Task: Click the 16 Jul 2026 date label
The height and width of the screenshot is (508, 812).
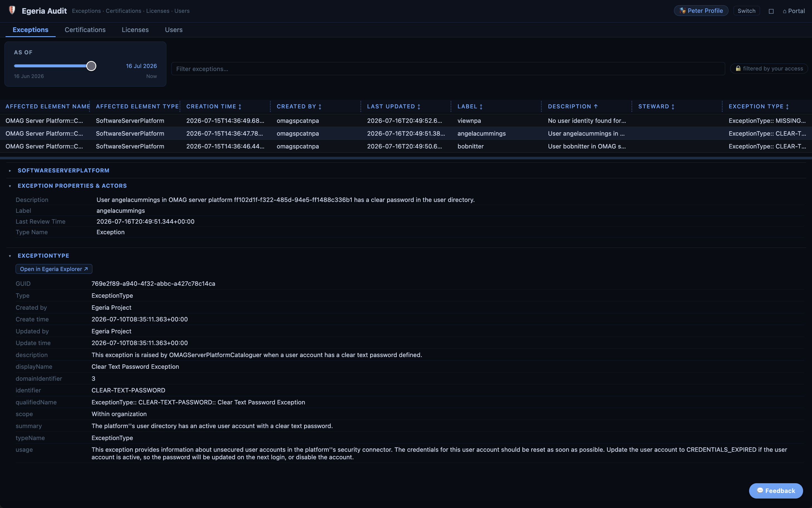Action: coord(141,66)
